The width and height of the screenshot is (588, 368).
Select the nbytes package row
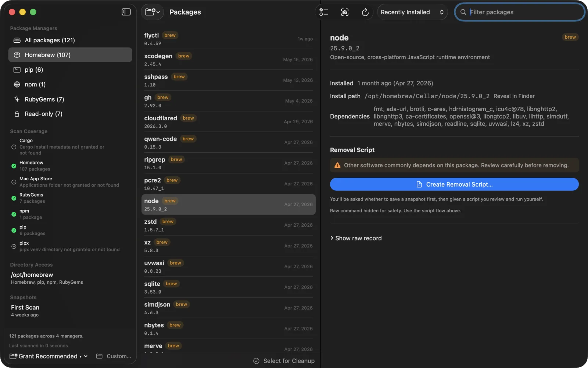(x=229, y=329)
